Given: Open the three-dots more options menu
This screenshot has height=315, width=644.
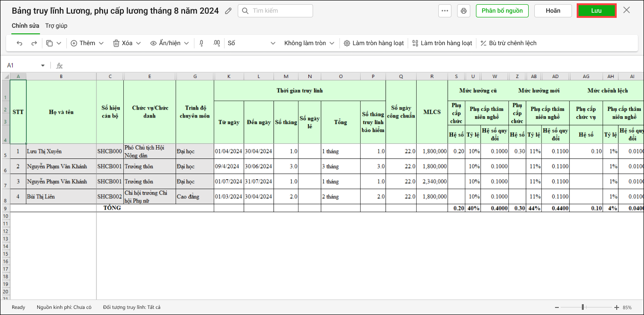Looking at the screenshot, I should [x=445, y=11].
